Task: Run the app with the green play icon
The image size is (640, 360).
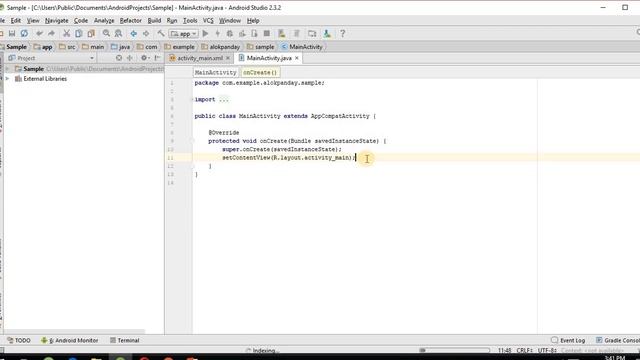Action: pos(205,33)
